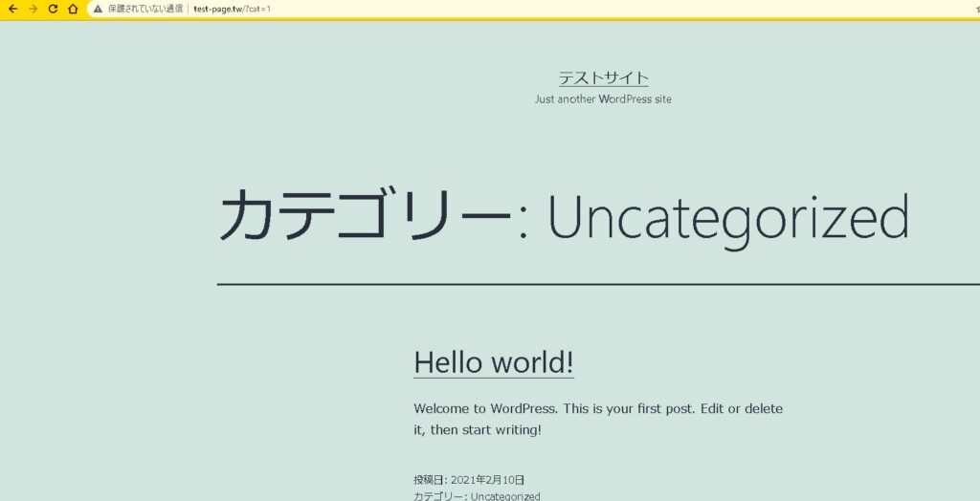Image resolution: width=980 pixels, height=501 pixels.
Task: Click the browser forward arrow
Action: coord(33,9)
